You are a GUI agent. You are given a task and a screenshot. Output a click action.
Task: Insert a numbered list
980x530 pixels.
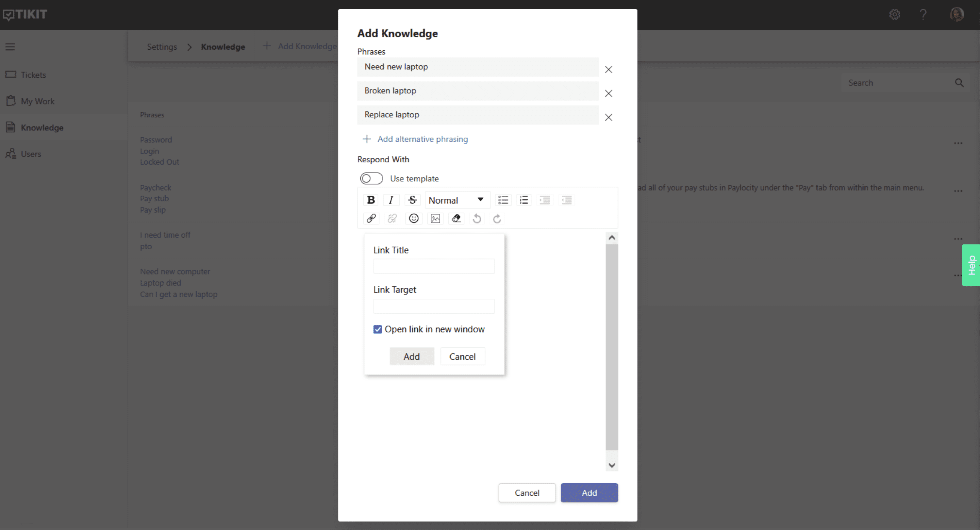pyautogui.click(x=524, y=200)
